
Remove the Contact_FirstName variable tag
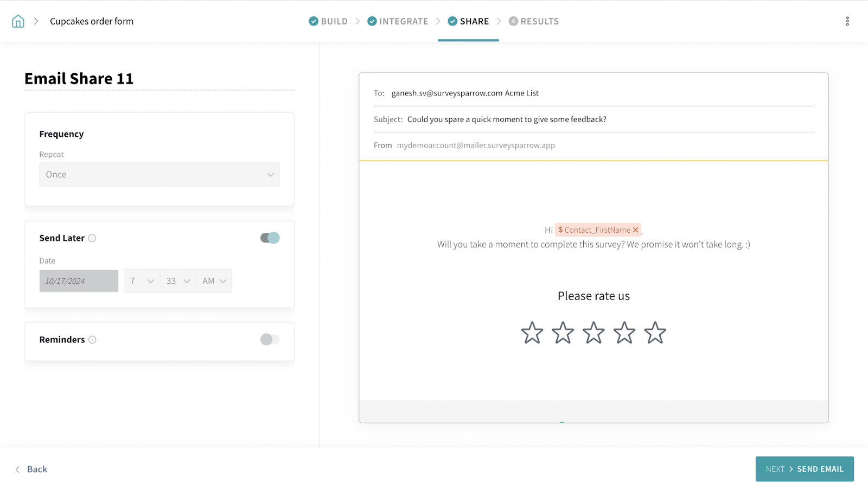[635, 230]
